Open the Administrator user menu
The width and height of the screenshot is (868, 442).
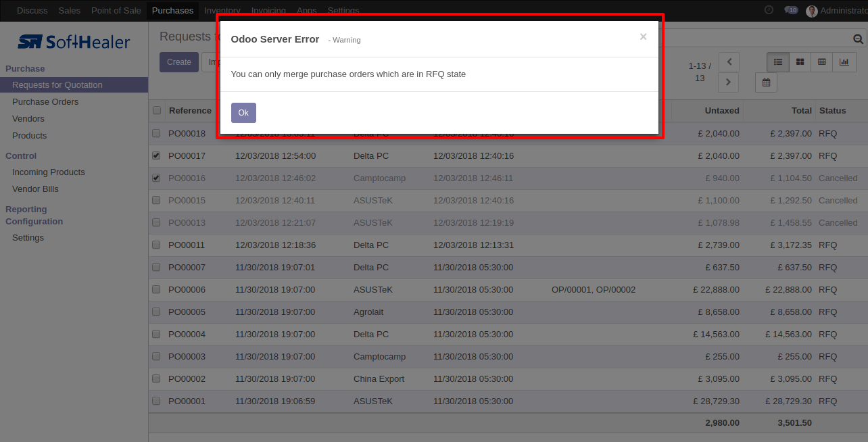[x=837, y=11]
